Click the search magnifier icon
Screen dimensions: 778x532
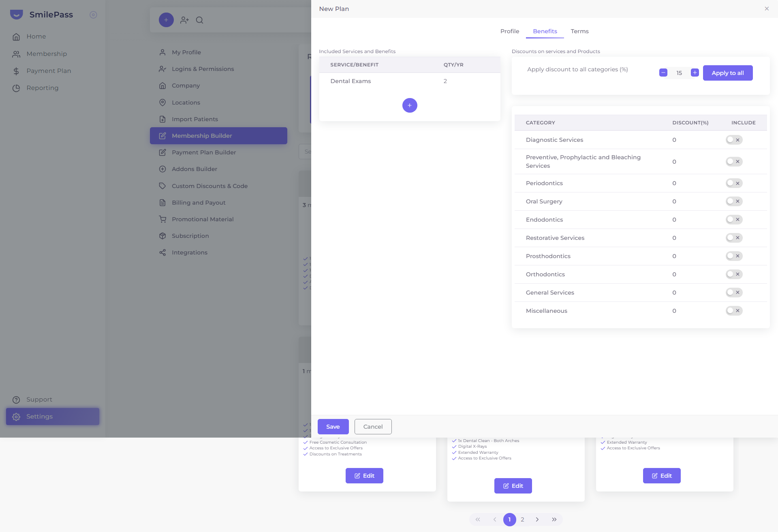pos(199,20)
